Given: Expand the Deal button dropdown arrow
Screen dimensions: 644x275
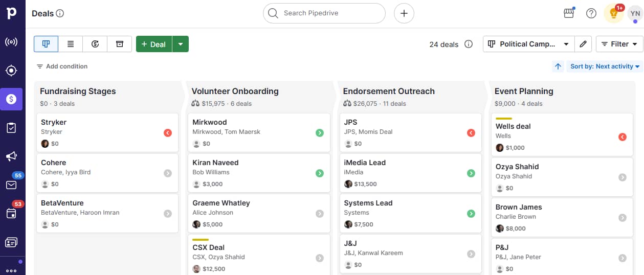Looking at the screenshot, I should (x=181, y=44).
